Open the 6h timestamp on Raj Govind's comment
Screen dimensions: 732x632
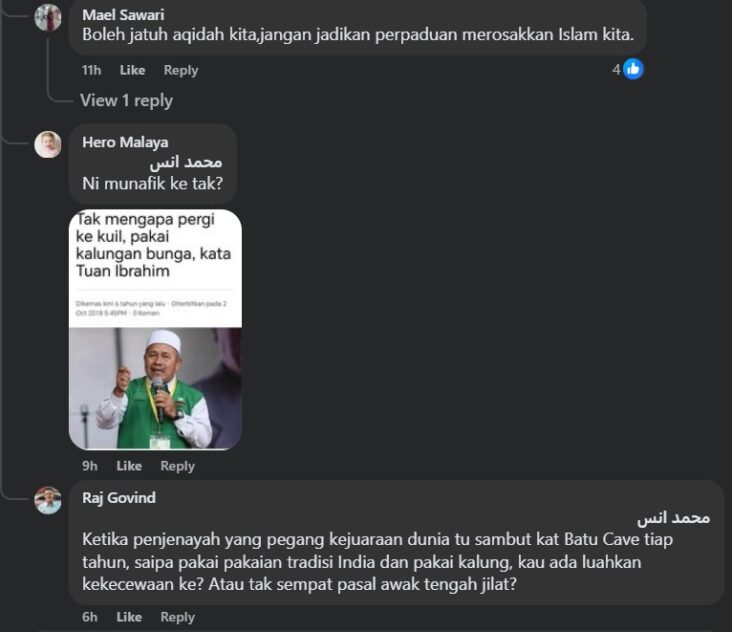point(90,617)
